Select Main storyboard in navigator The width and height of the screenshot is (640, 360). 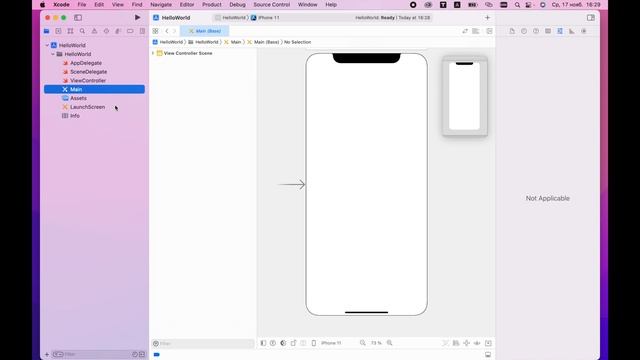pyautogui.click(x=94, y=89)
